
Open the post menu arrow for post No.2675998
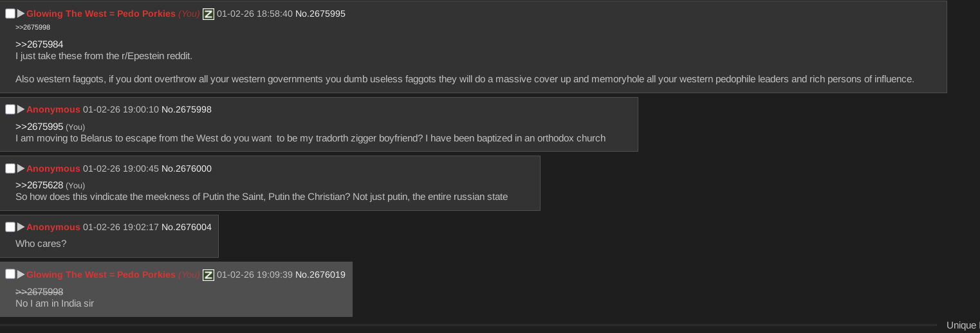(21, 109)
